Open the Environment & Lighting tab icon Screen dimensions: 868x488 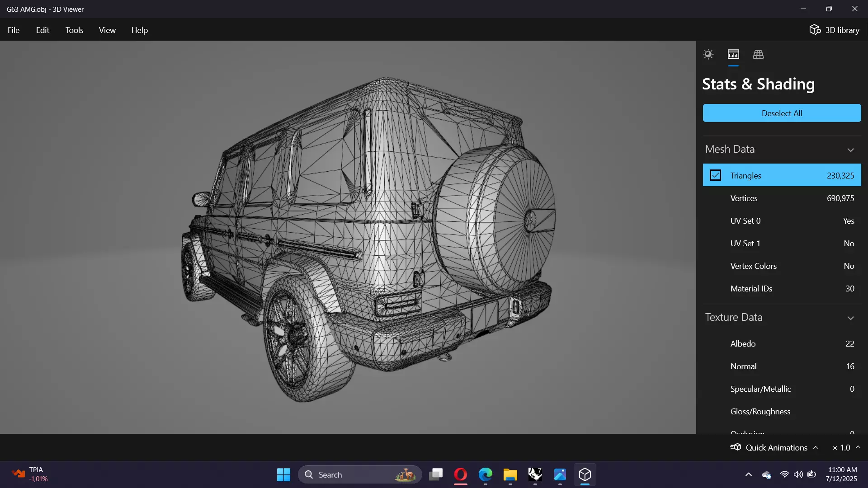point(708,54)
